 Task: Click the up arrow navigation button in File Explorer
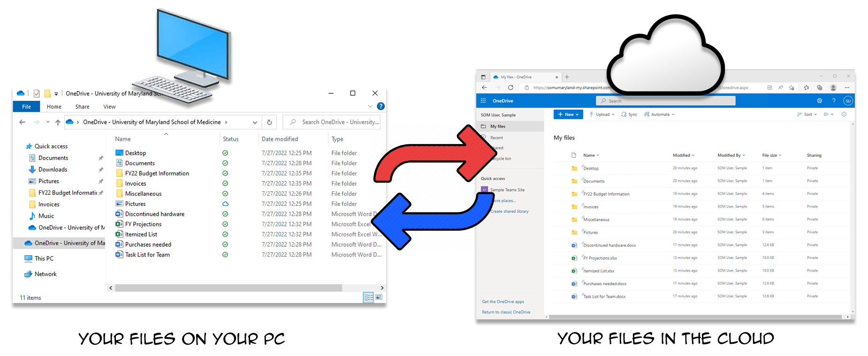tap(58, 122)
